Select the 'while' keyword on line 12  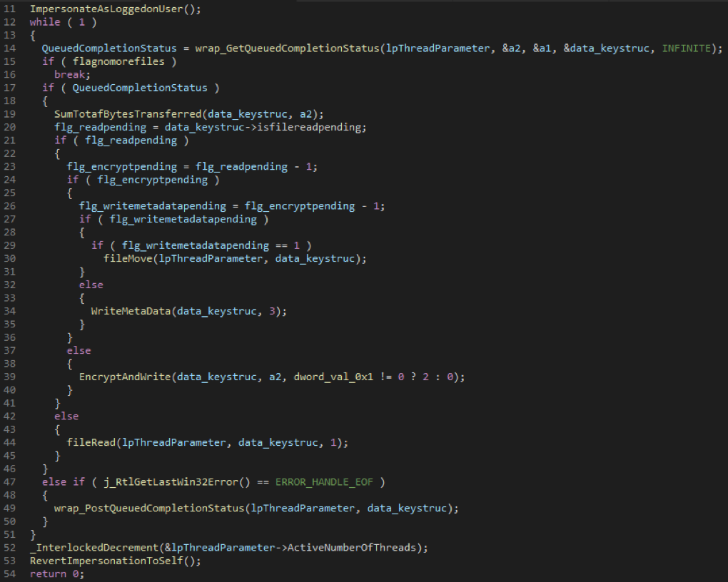(x=45, y=22)
